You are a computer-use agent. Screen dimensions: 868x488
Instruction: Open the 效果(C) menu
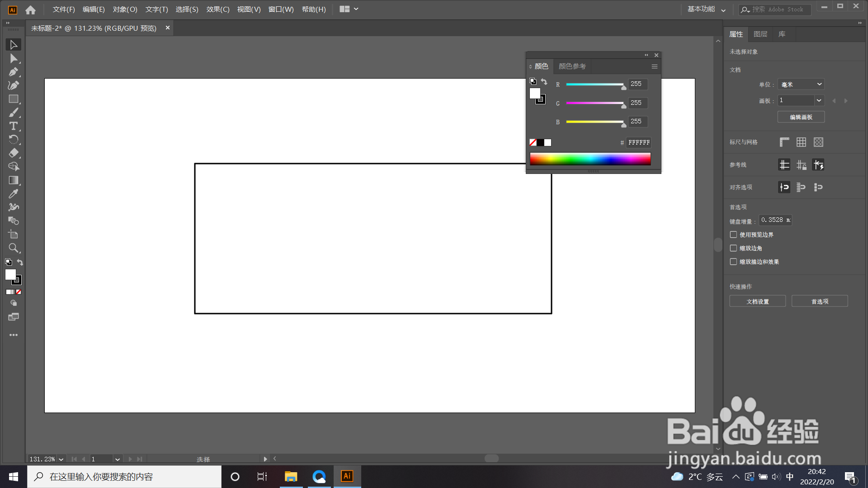click(218, 9)
